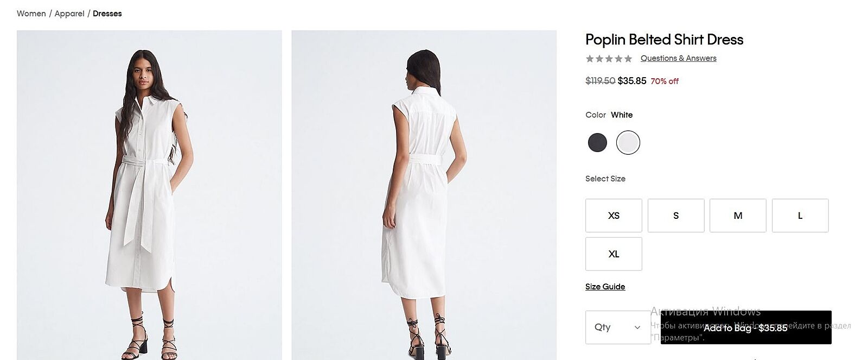This screenshot has width=868, height=360.
Task: Navigate to Apparel breadcrumb
Action: (69, 14)
